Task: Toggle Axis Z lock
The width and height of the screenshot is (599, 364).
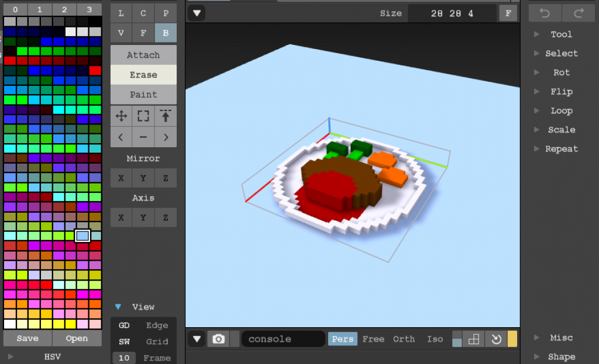Action: [166, 217]
